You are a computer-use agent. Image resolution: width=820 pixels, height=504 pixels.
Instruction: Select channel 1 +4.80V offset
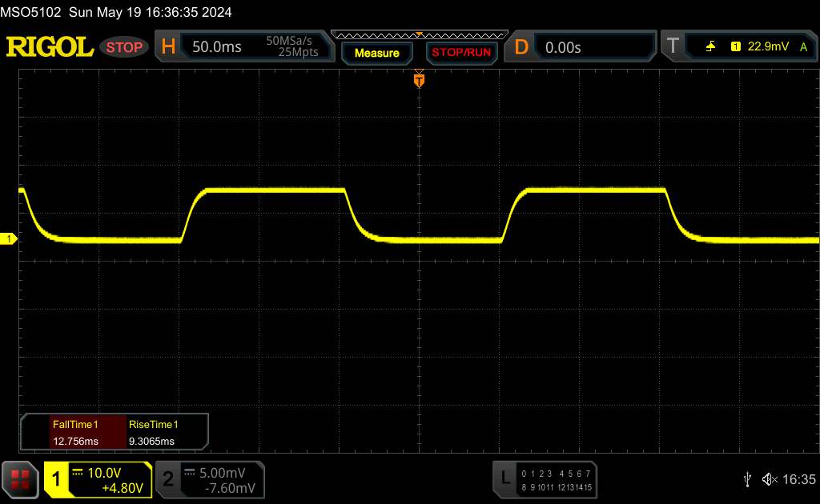123,488
